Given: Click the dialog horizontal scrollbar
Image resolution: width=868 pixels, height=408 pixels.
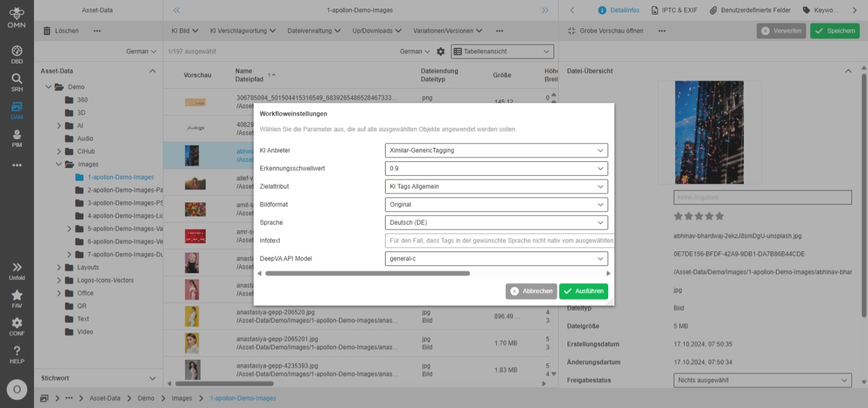Looking at the screenshot, I should click(368, 273).
